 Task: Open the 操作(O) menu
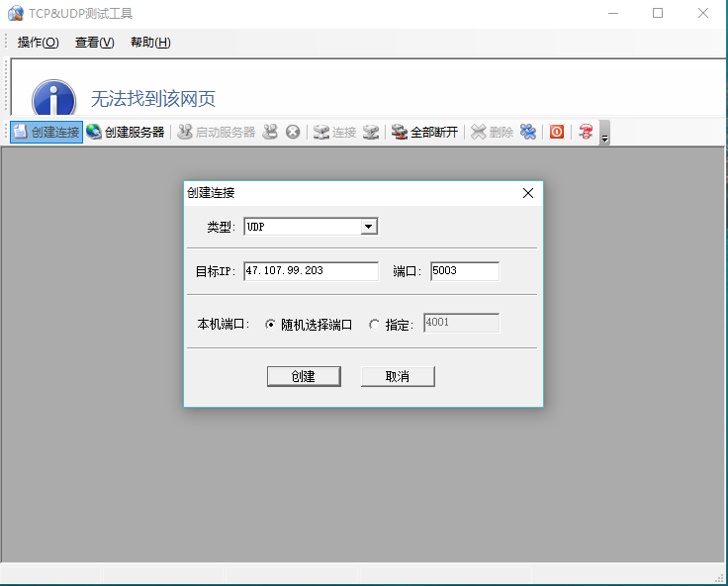[x=38, y=43]
